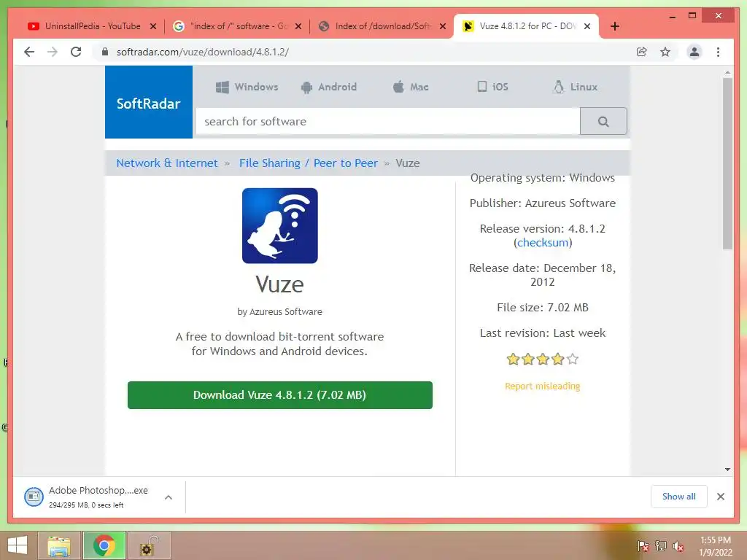Open a new tab with the plus button

coord(615,26)
